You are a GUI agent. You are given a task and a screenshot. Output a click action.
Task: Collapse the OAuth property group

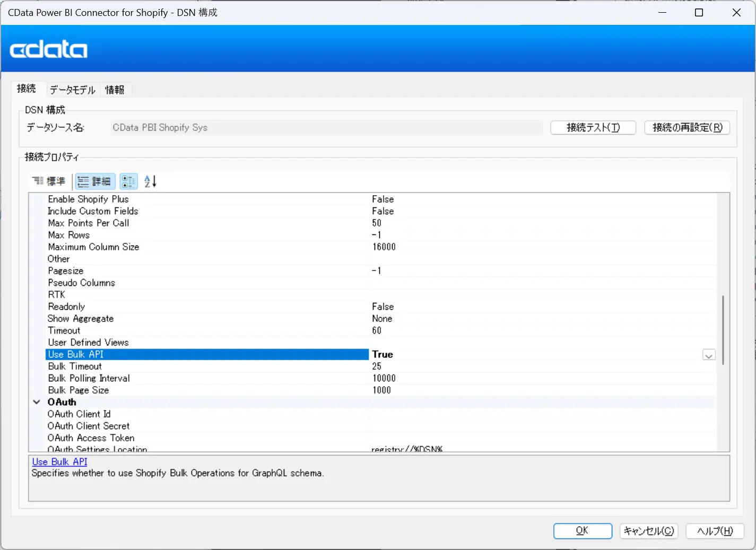(x=37, y=402)
